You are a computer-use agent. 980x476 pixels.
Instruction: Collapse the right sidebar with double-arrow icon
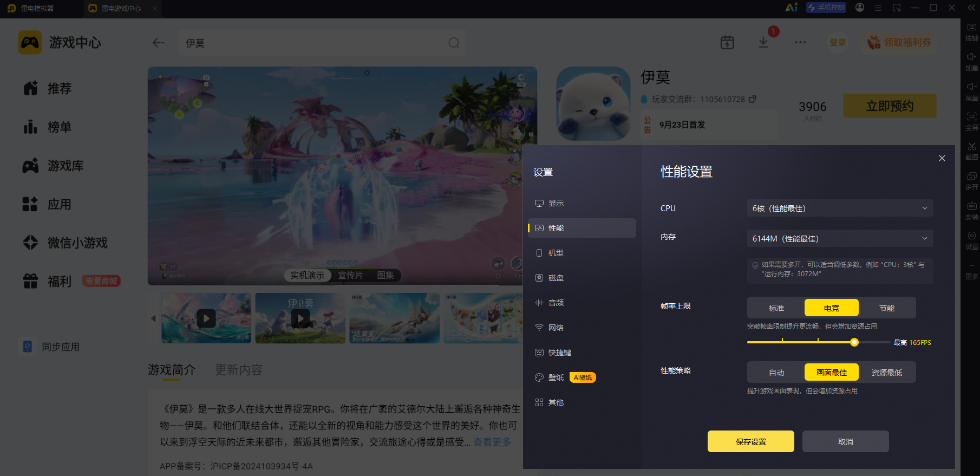(971, 8)
